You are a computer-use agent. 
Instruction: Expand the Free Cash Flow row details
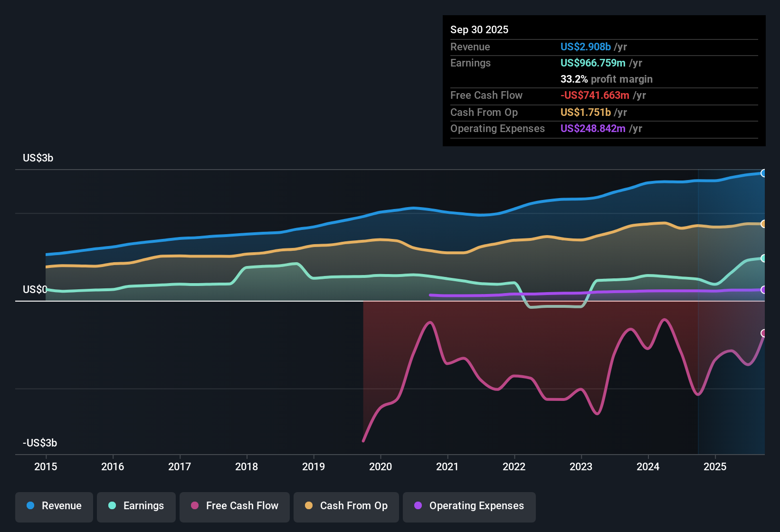[x=486, y=95]
